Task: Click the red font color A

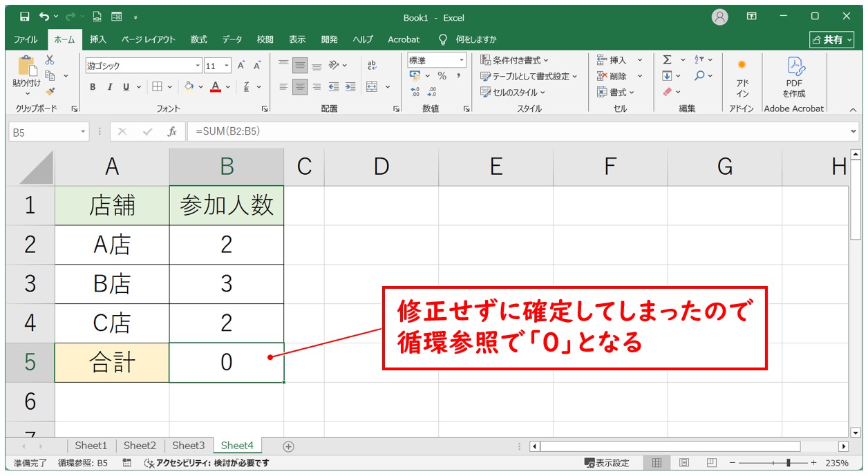Action: pos(216,86)
